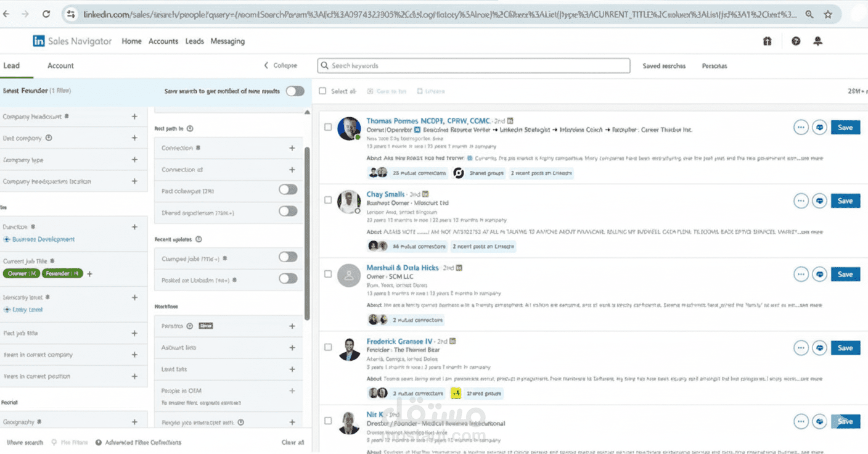Enable the Past colleague toggle

[288, 190]
